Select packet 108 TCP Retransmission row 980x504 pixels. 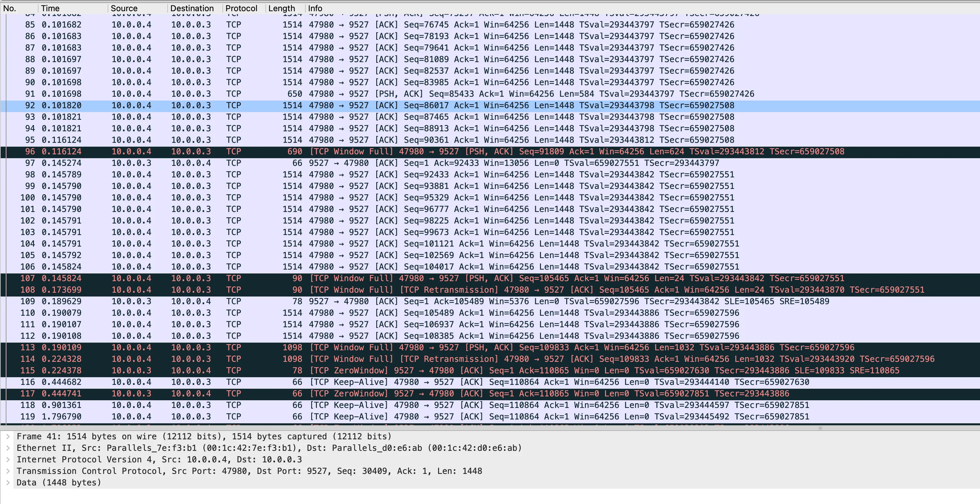pos(380,290)
